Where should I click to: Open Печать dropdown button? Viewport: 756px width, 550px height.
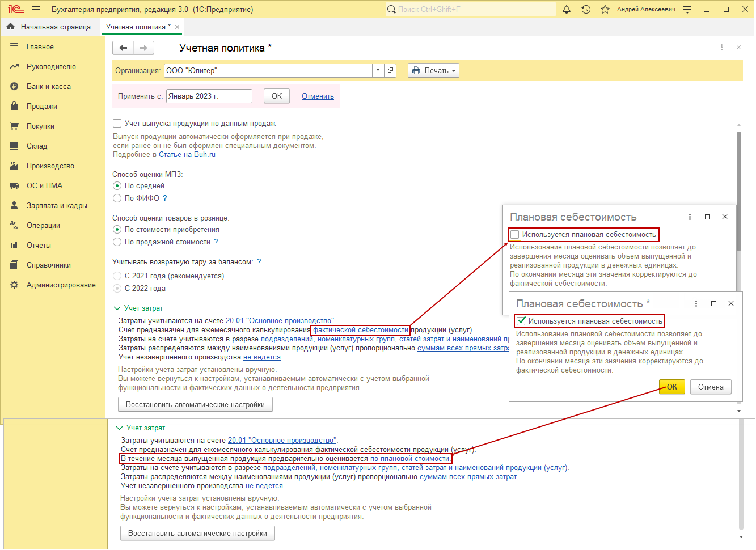[433, 70]
